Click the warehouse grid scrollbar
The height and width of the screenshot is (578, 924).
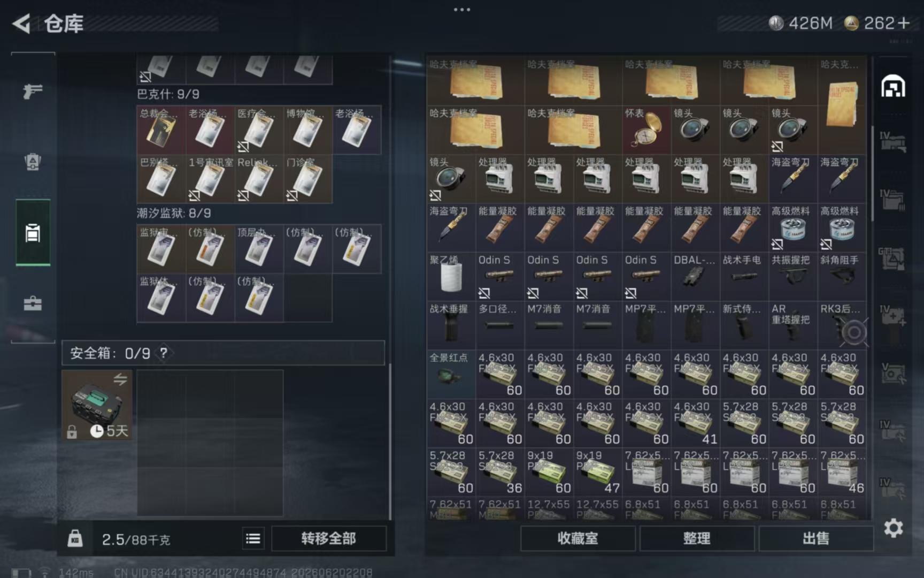(873, 173)
